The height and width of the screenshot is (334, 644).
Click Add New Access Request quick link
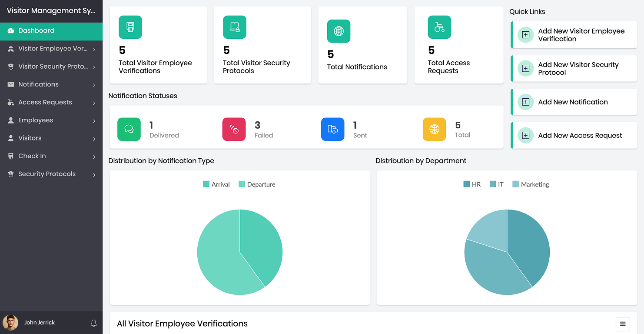click(580, 136)
